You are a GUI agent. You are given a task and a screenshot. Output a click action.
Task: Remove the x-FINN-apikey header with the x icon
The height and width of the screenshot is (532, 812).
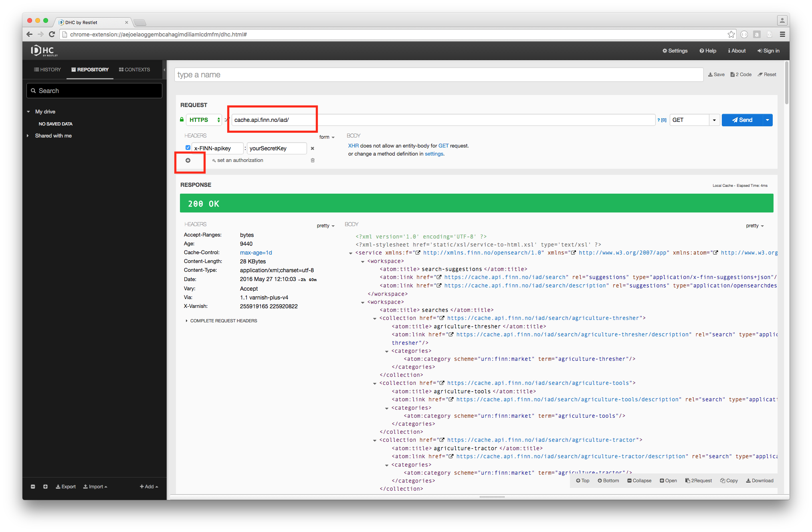pyautogui.click(x=313, y=148)
